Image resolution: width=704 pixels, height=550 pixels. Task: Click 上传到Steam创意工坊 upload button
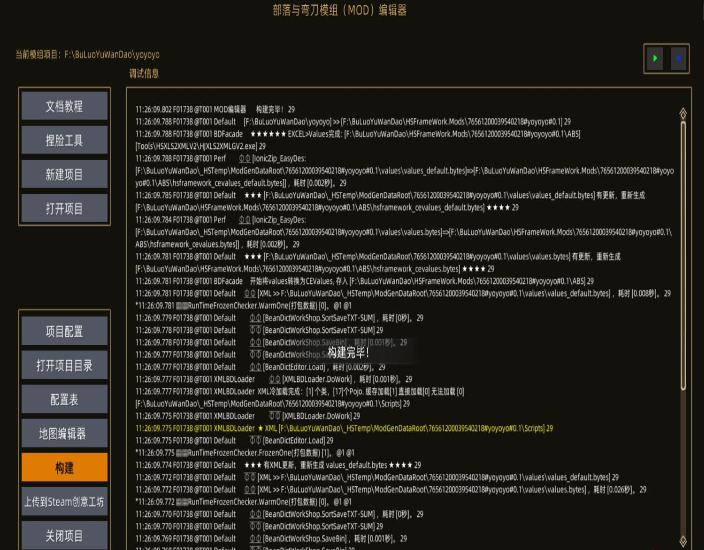point(64,502)
